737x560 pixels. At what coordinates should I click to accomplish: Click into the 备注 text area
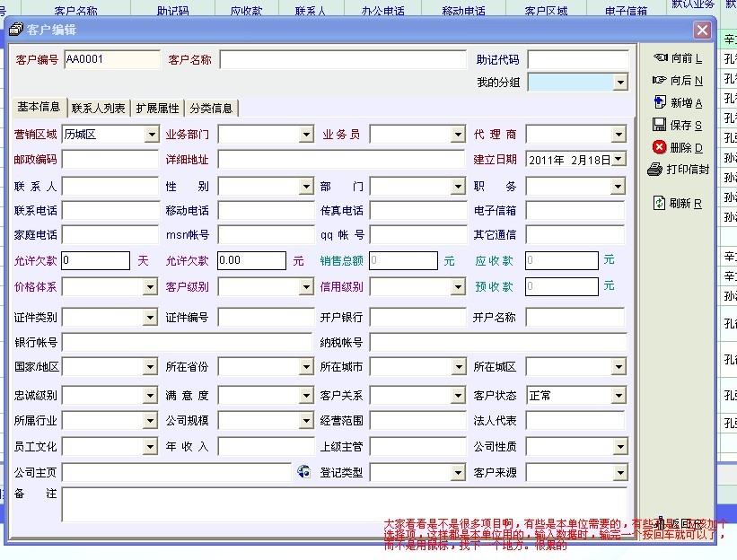click(344, 503)
